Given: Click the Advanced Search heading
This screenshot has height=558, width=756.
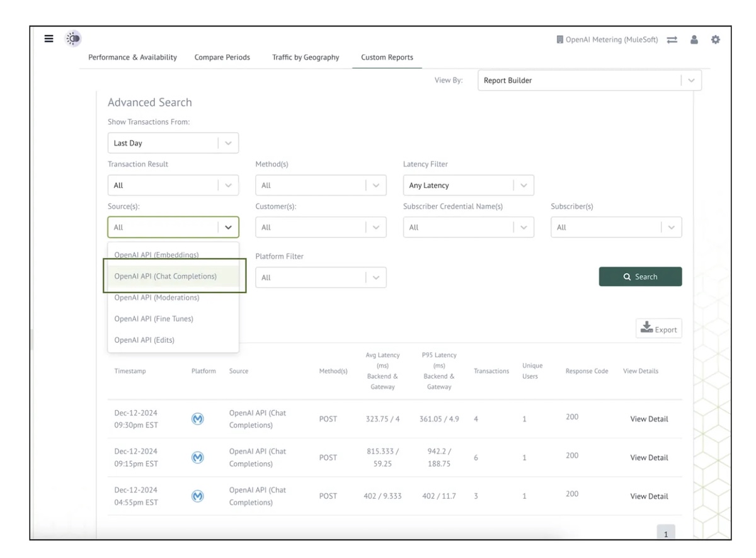Looking at the screenshot, I should click(150, 102).
